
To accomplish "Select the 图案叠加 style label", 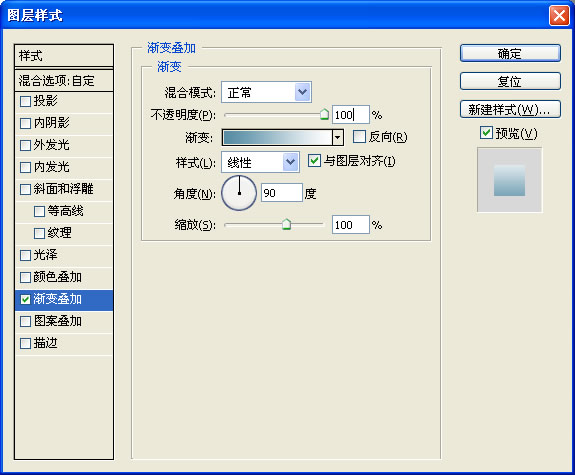I will pos(58,321).
